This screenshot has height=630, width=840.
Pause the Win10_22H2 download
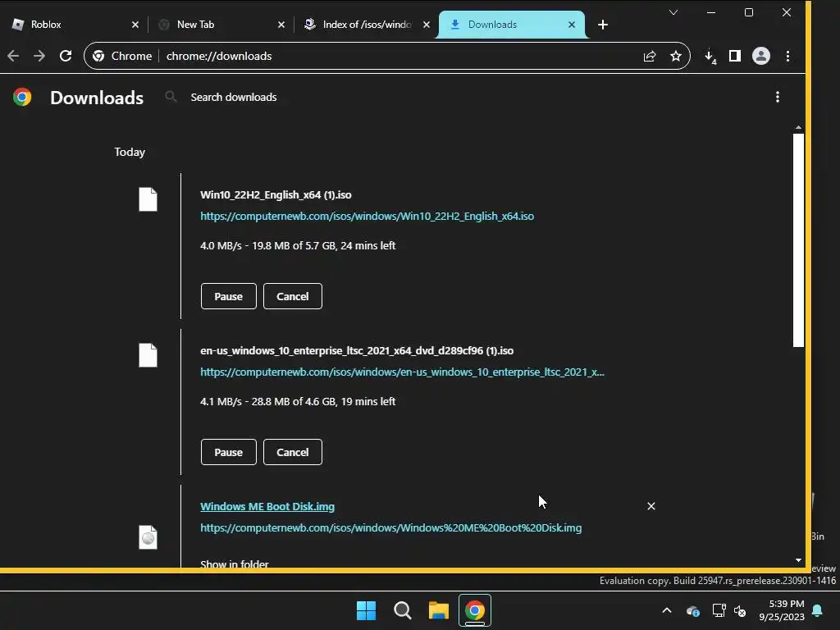tap(229, 296)
